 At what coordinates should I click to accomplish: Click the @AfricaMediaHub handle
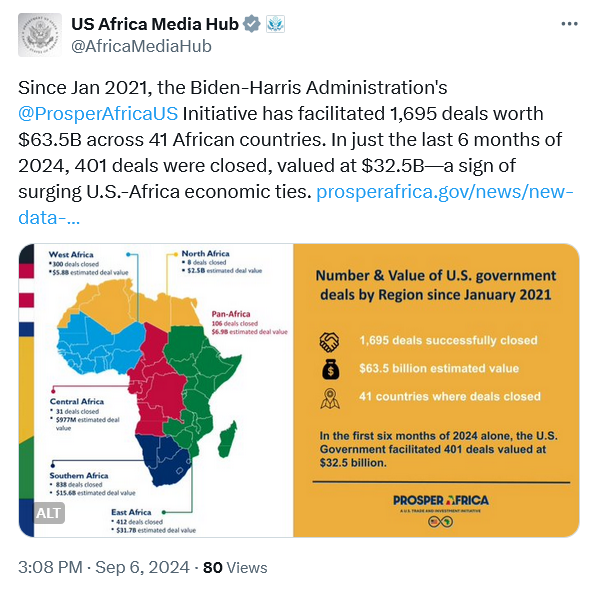(x=141, y=46)
